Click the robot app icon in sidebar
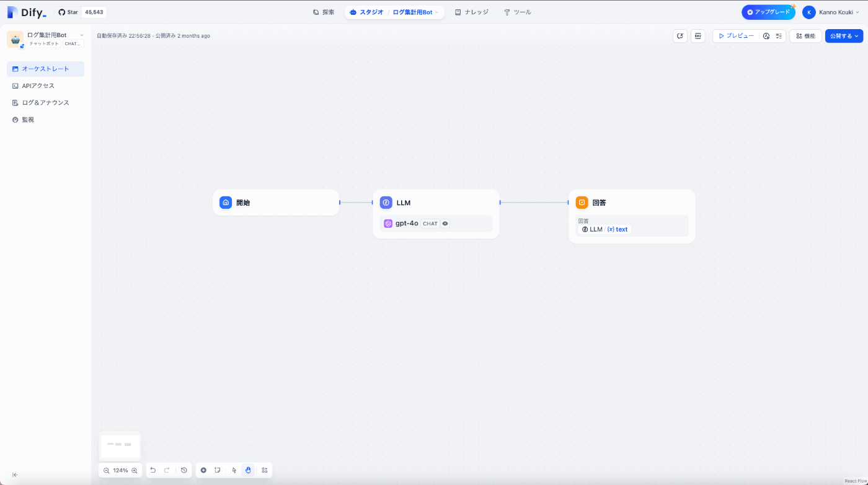Viewport: 868px width, 485px height. (15, 39)
